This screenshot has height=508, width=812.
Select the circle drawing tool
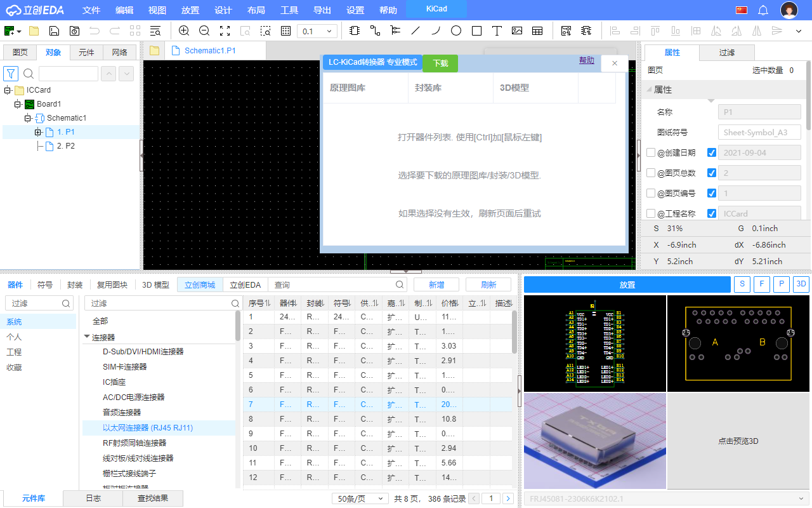[x=456, y=30]
